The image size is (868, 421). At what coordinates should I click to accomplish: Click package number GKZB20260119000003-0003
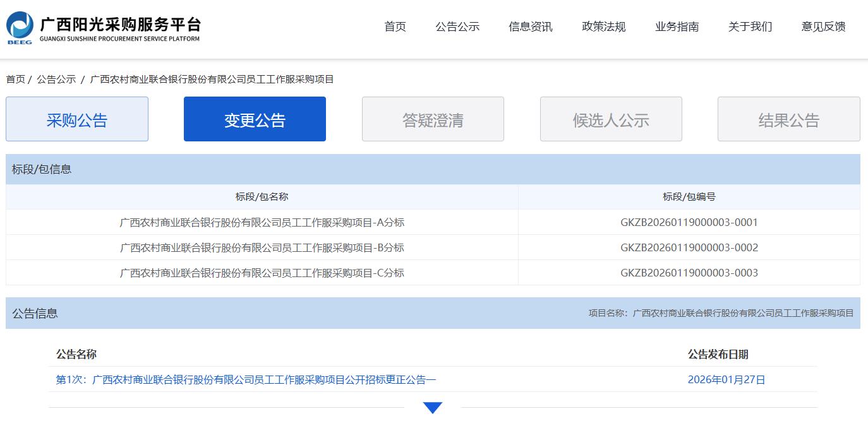(689, 273)
